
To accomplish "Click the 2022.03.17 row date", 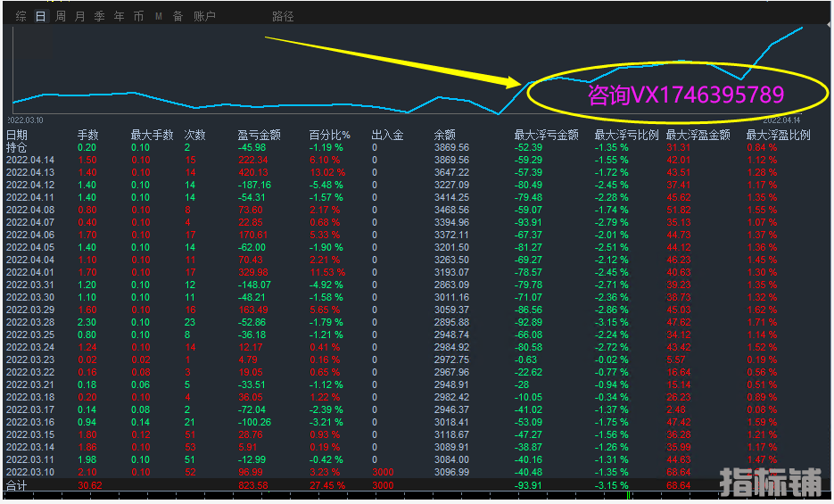I will (29, 410).
